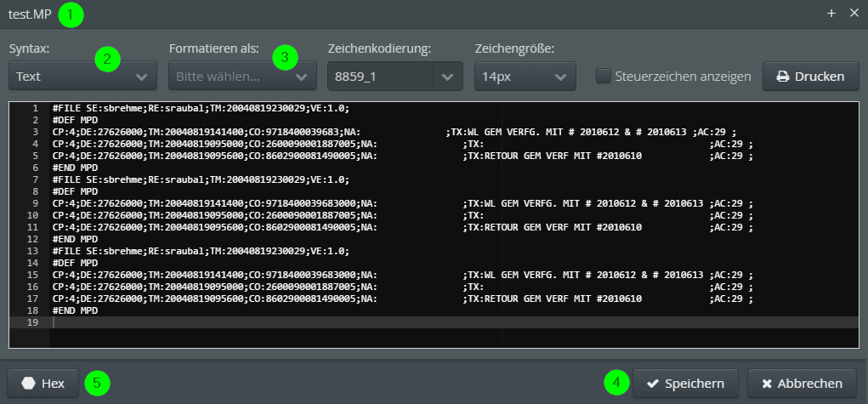Image resolution: width=868 pixels, height=404 pixels.
Task: Open the Syntax dropdown showing Text
Action: 83,76
